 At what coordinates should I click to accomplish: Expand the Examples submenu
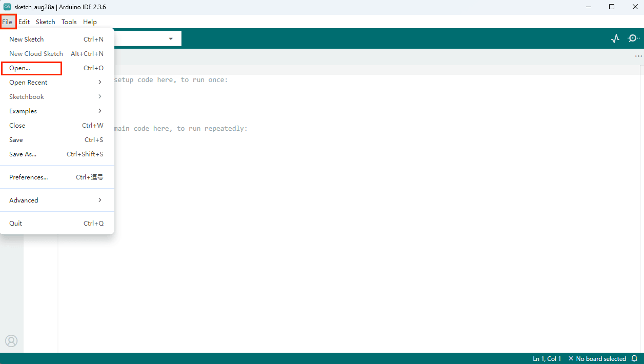[57, 111]
